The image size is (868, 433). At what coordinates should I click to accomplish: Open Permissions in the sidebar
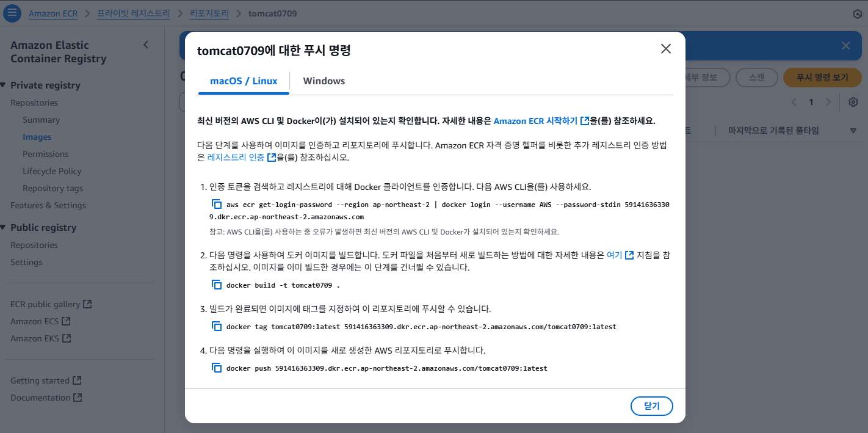point(45,154)
